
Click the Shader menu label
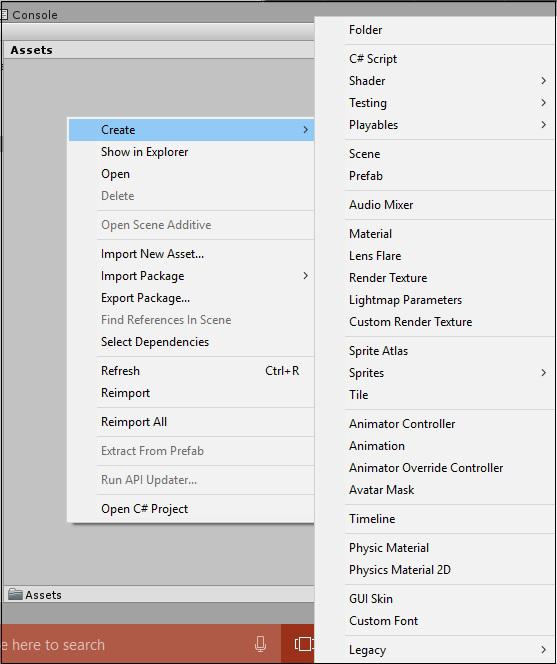(x=367, y=80)
